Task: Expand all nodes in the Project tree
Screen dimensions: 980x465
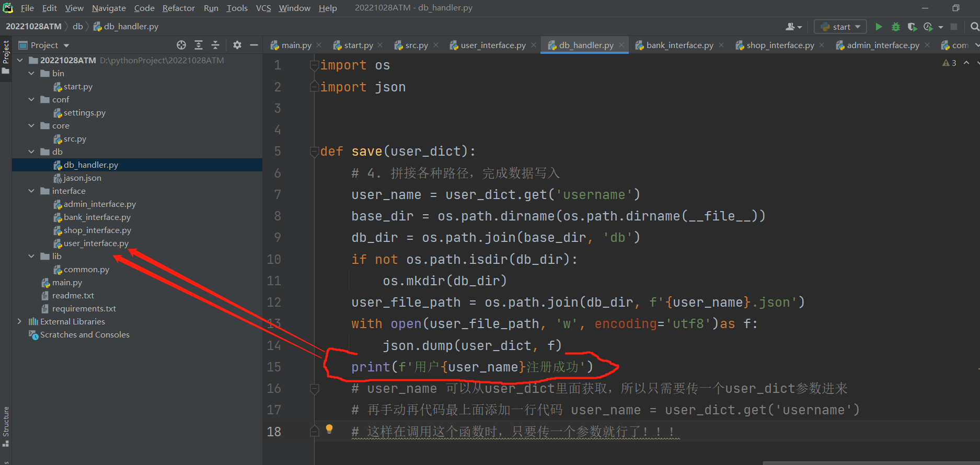Action: click(199, 45)
